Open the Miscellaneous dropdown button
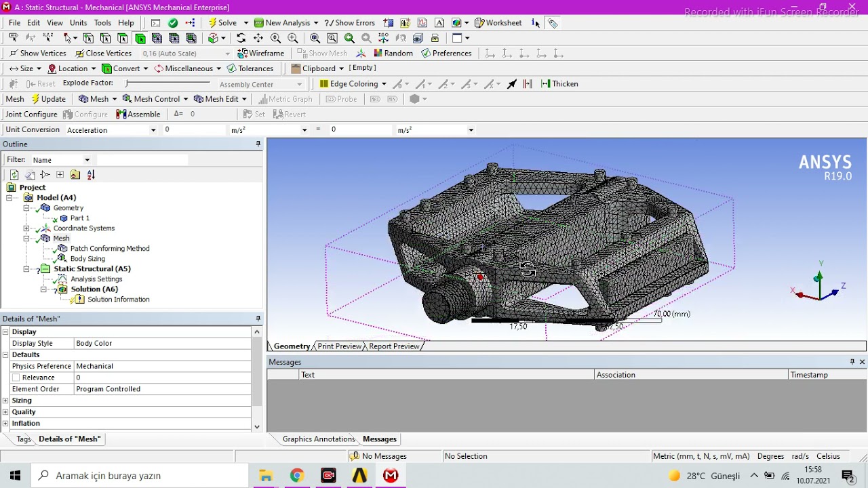This screenshot has width=868, height=488. click(188, 68)
